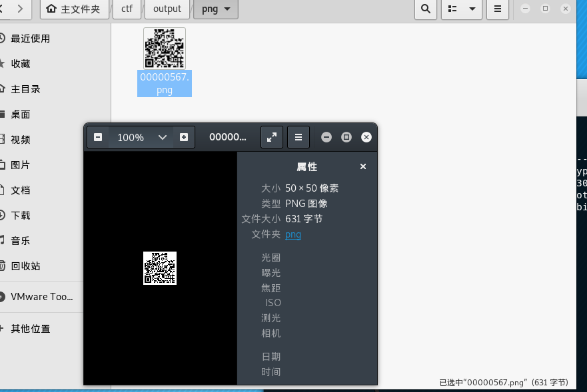Click the 50 × 50 像素 size value
This screenshot has height=392, width=587.
pos(312,188)
